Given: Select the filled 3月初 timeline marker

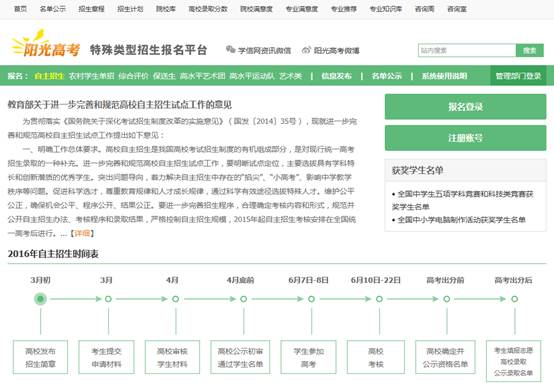Looking at the screenshot, I should 40,299.
